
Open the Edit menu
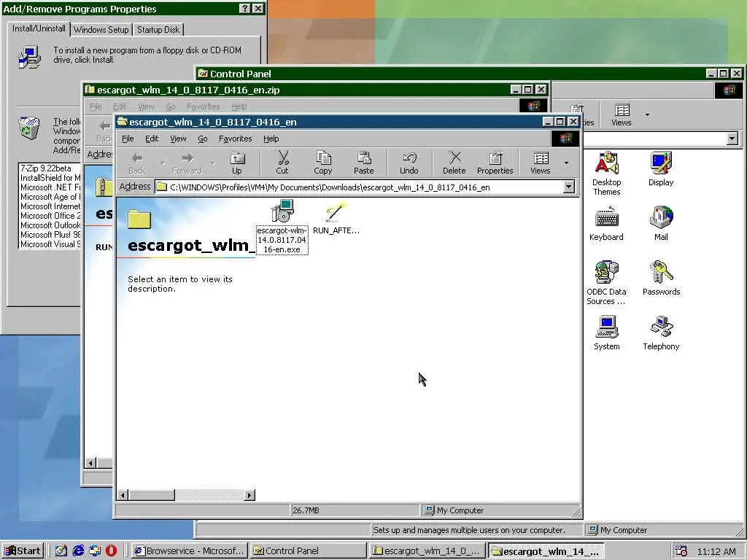pyautogui.click(x=152, y=139)
